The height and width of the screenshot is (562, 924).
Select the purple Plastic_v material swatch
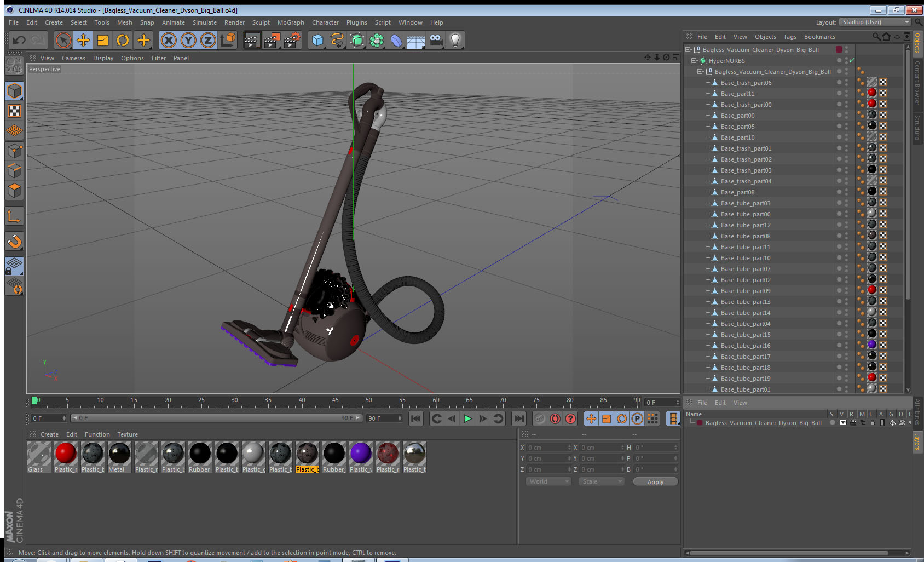pyautogui.click(x=361, y=457)
